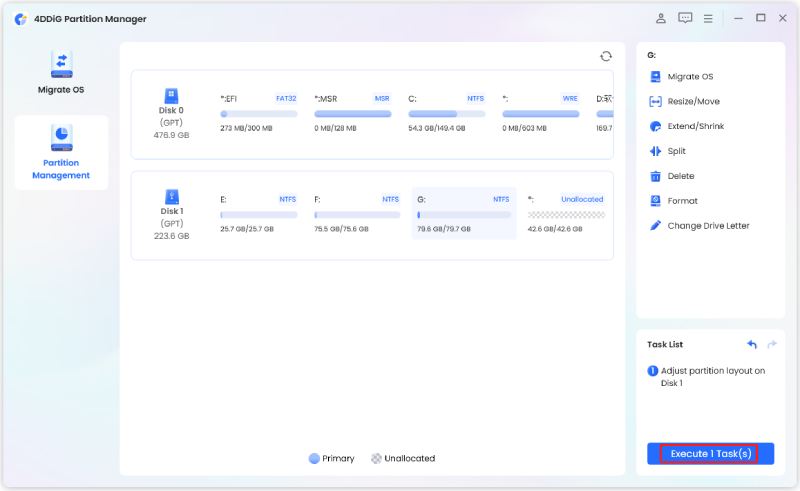Click the Disk 1 drive icon
The width and height of the screenshot is (800, 491).
(x=171, y=197)
